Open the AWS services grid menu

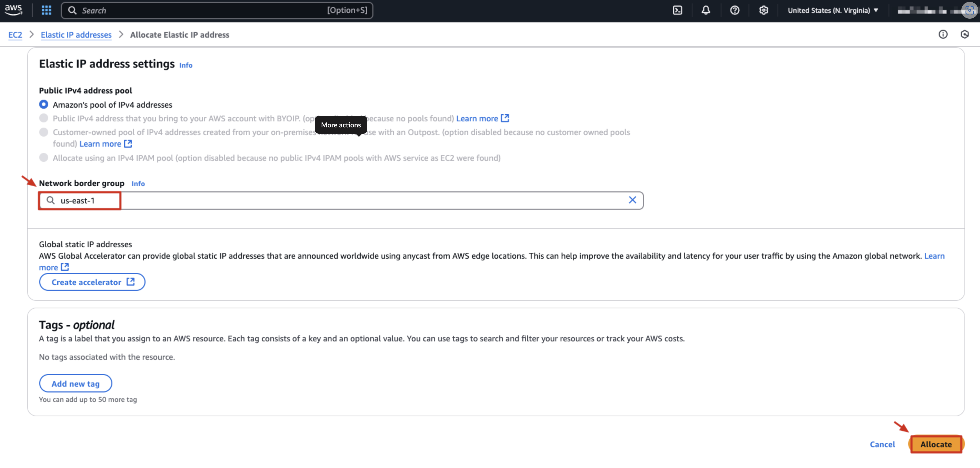(46, 10)
